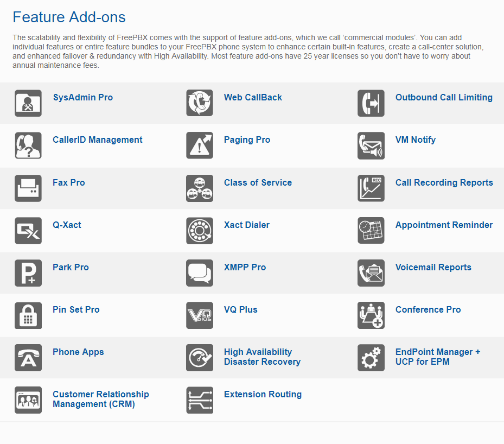Screen dimensions: 504x444
Task: Click the Phone Apps telephone icon
Action: coord(28,358)
